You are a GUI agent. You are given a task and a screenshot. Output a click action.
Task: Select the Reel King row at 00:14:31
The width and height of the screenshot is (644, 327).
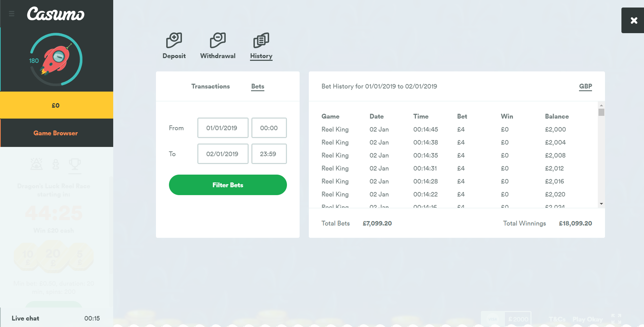457,168
